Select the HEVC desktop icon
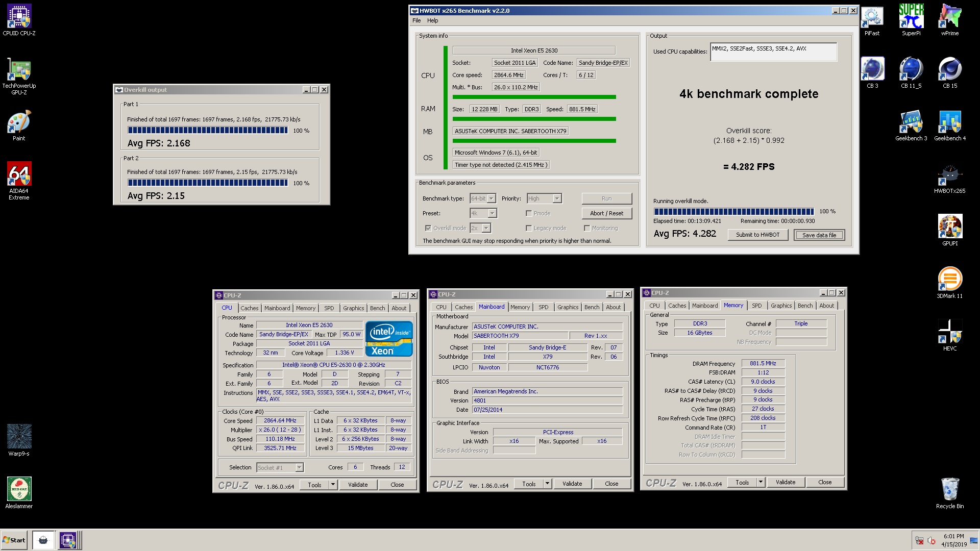The image size is (980, 551). click(x=950, y=336)
